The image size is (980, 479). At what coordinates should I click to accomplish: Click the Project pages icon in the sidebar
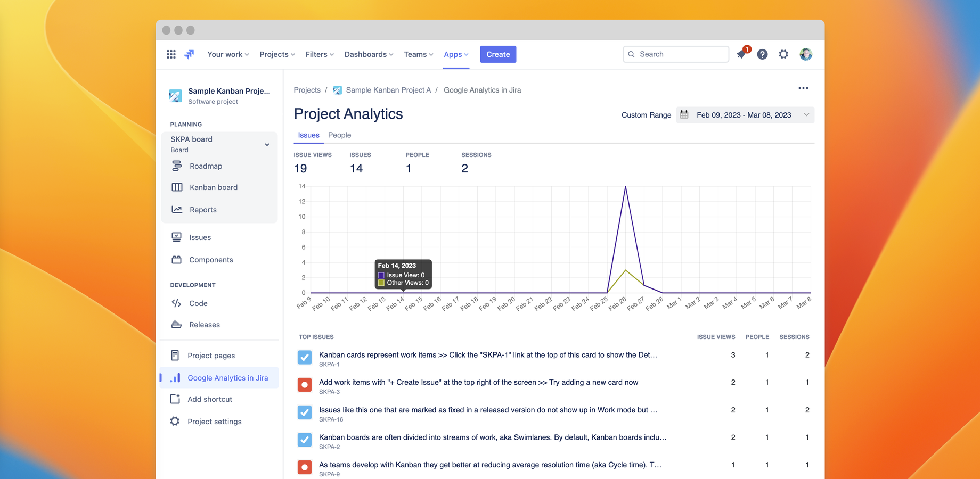tap(175, 356)
